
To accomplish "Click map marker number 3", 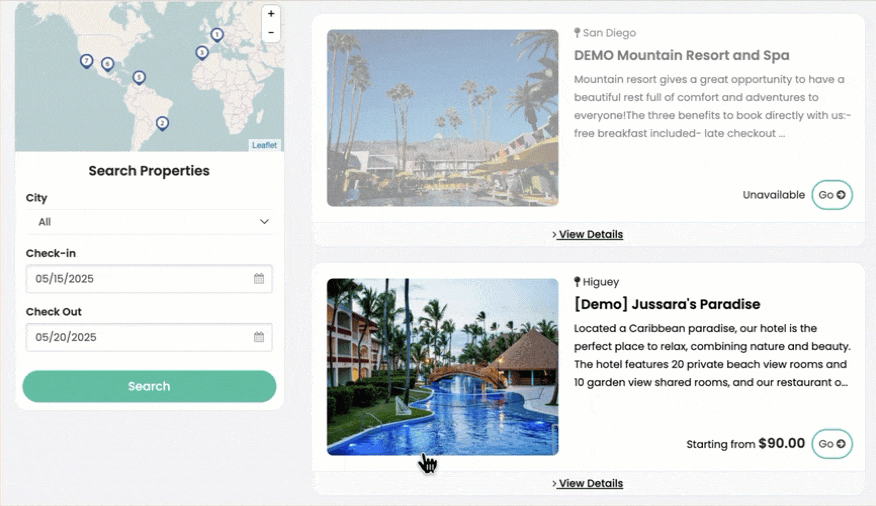I will point(202,52).
